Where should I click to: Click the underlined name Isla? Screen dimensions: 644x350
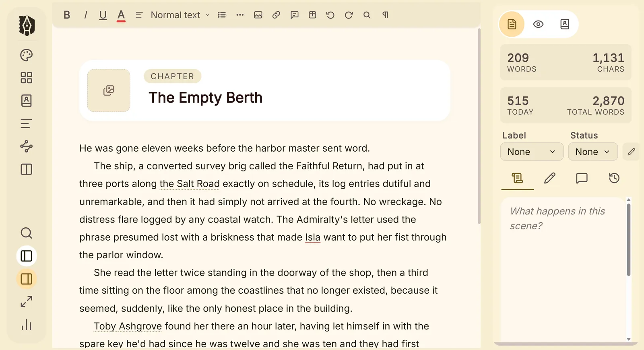(313, 237)
